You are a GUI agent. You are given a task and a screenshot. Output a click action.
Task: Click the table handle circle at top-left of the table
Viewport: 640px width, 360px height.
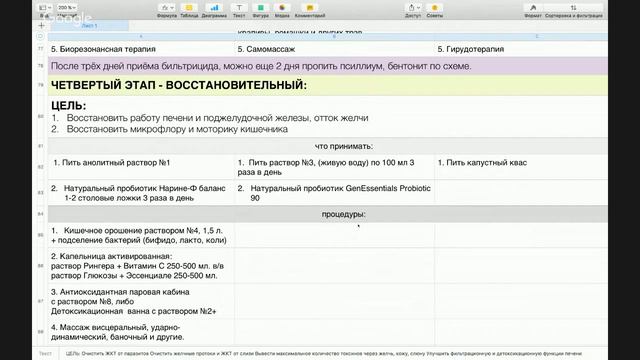pyautogui.click(x=40, y=36)
